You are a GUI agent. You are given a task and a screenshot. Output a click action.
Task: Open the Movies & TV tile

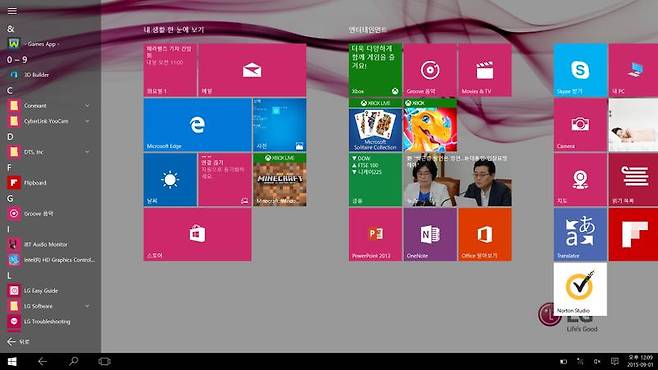click(485, 70)
